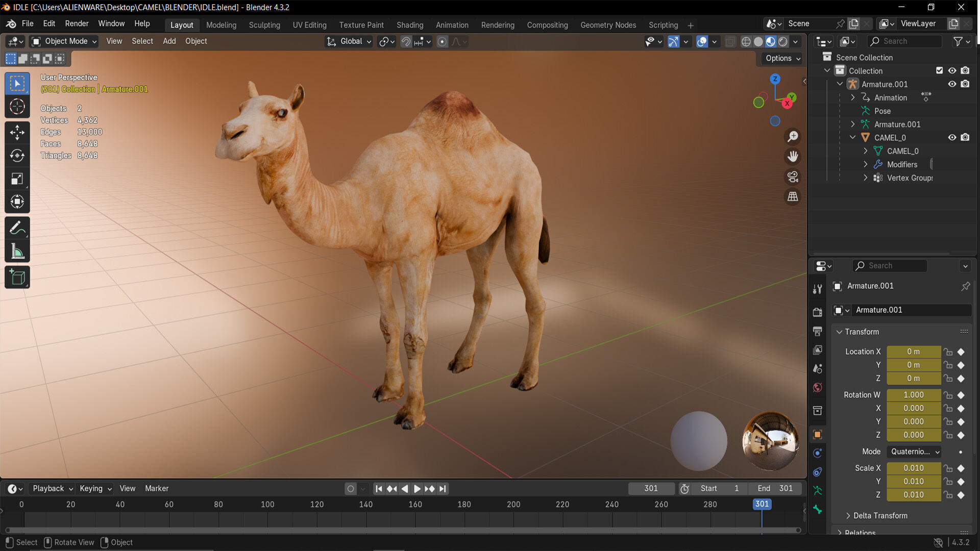Disable CAMEL_0 in renders camera icon
This screenshot has width=980, height=551.
tap(965, 137)
